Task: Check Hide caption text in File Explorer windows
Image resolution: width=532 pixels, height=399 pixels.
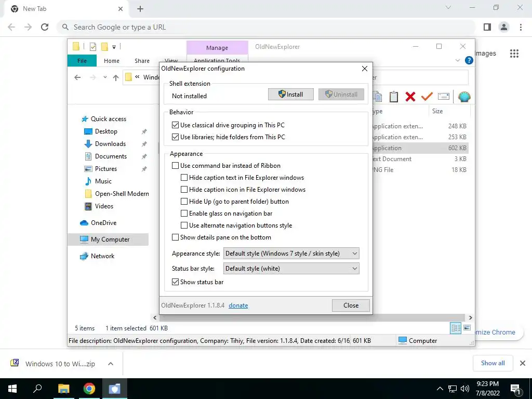Action: 184,178
